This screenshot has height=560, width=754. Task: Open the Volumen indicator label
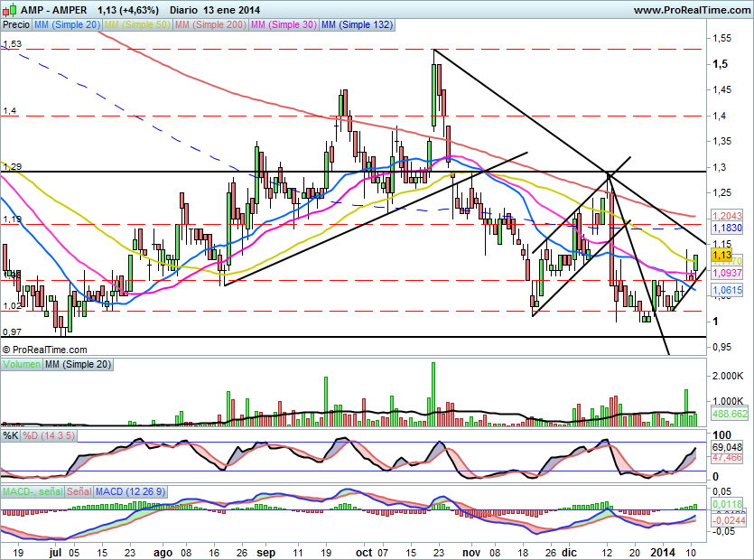21,364
